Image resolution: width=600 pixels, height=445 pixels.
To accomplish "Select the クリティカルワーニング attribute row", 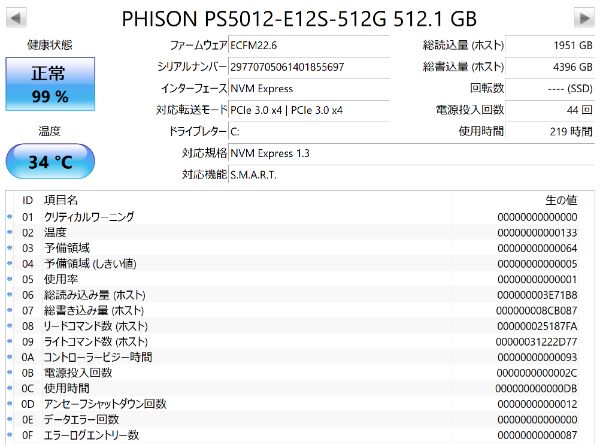I will (x=293, y=217).
